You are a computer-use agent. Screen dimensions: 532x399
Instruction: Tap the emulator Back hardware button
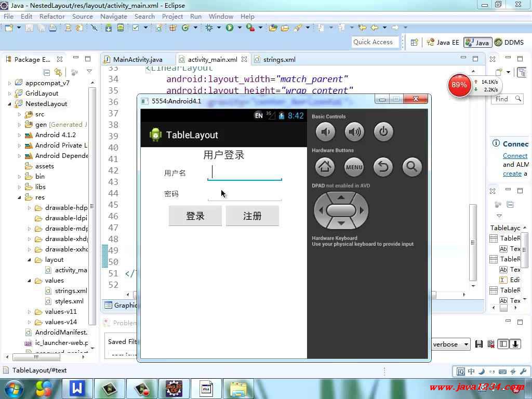[383, 167]
